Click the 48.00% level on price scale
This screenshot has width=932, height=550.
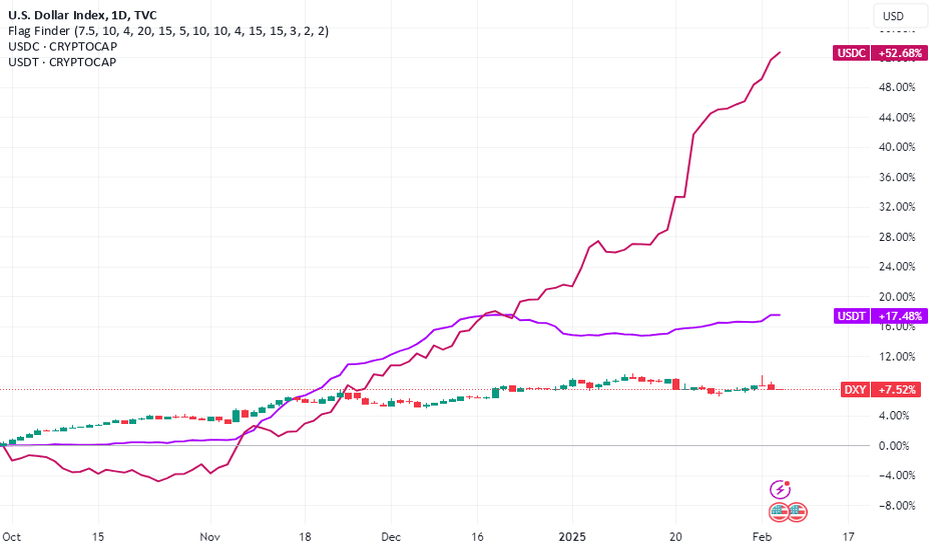(x=897, y=87)
